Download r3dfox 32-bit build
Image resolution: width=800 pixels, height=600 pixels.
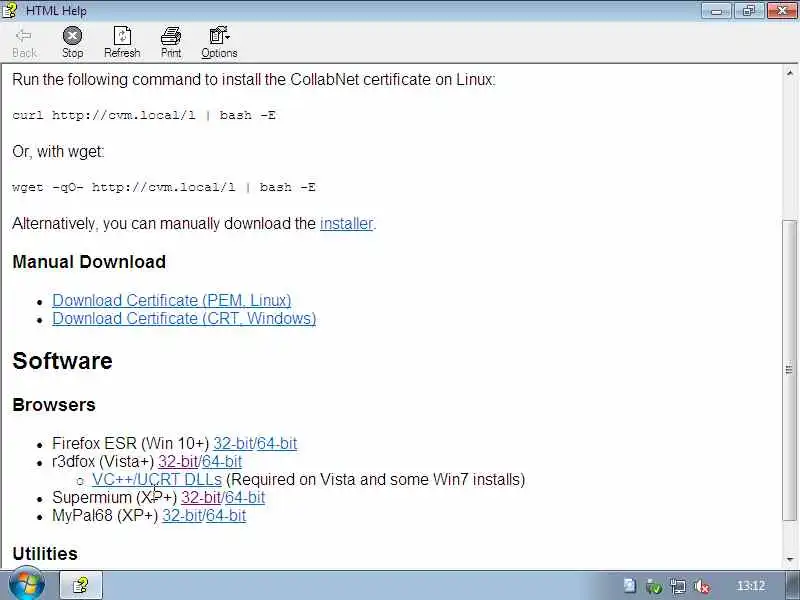point(178,461)
